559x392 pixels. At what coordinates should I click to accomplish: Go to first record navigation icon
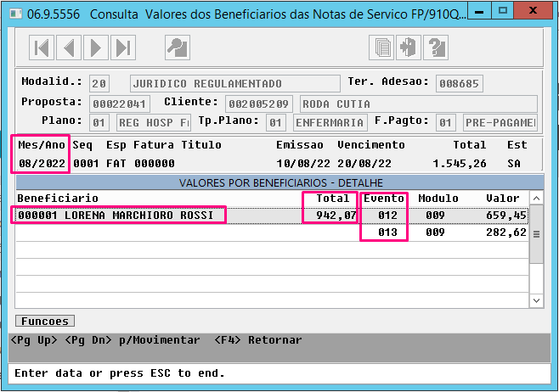[42, 48]
